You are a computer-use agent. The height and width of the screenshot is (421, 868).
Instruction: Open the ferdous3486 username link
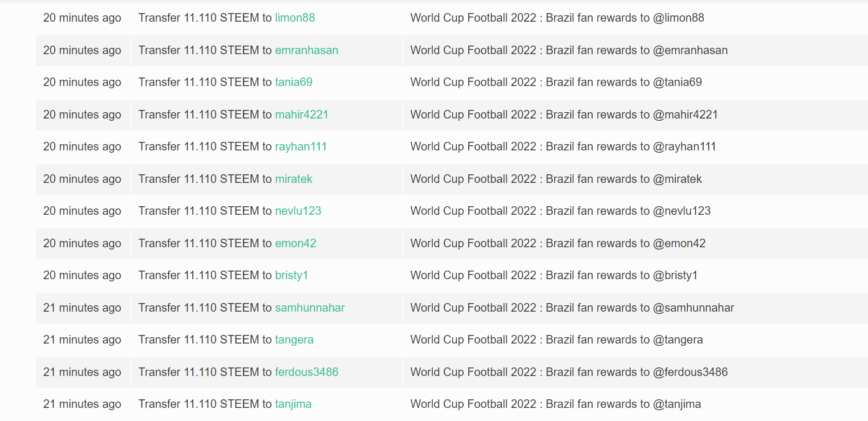(x=307, y=372)
